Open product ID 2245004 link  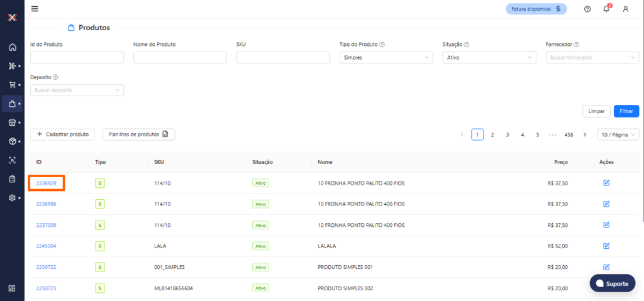click(x=46, y=246)
